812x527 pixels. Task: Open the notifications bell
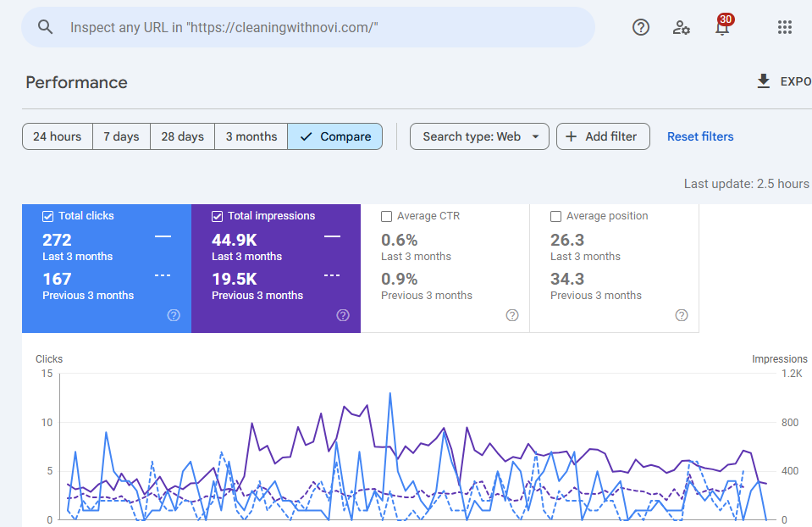point(721,28)
